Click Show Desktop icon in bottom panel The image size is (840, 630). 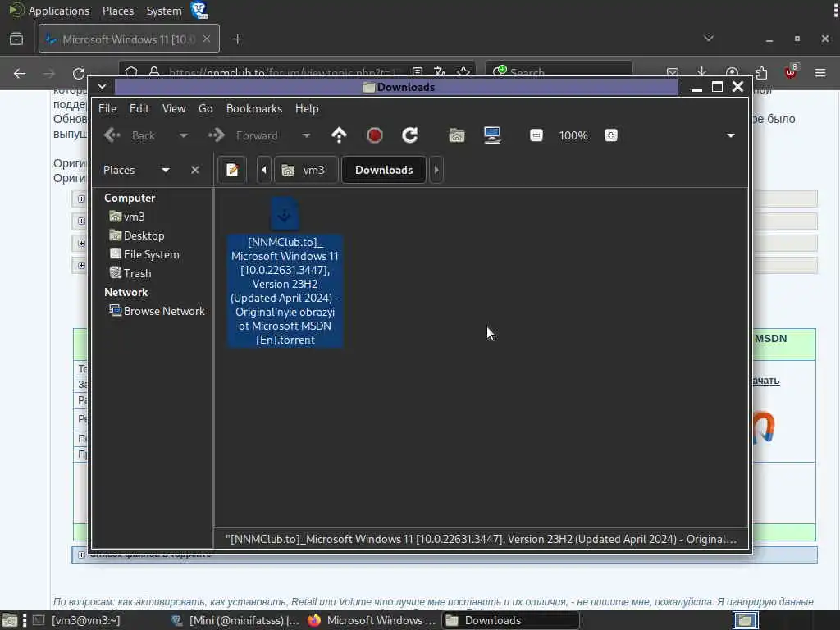(x=10, y=620)
